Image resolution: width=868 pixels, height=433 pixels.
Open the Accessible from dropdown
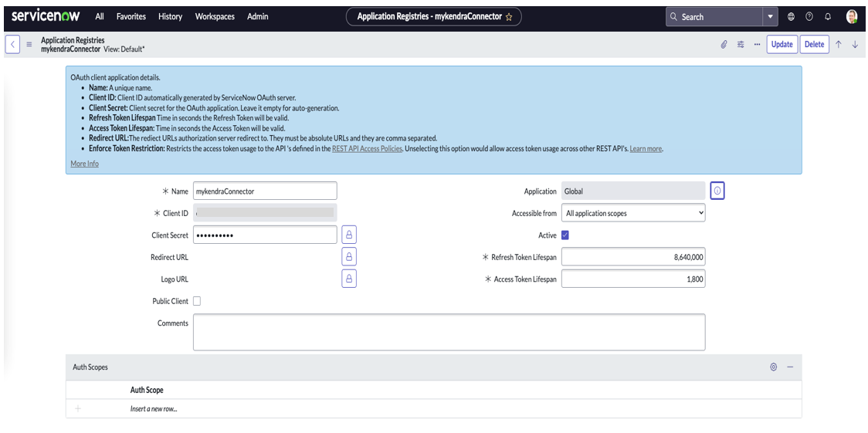point(633,213)
